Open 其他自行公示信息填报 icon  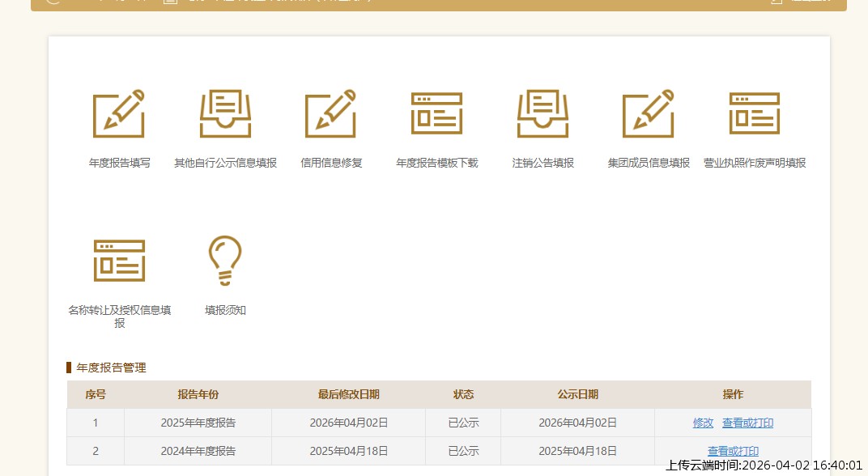click(224, 115)
